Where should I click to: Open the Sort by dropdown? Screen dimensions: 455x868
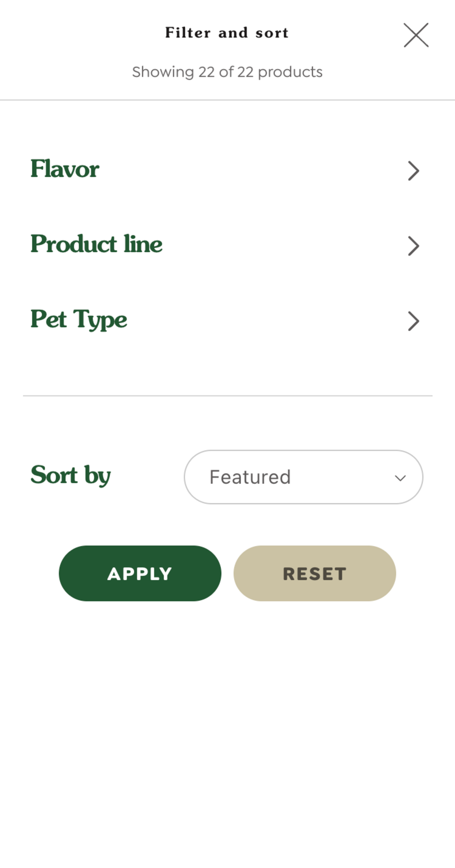coord(303,477)
